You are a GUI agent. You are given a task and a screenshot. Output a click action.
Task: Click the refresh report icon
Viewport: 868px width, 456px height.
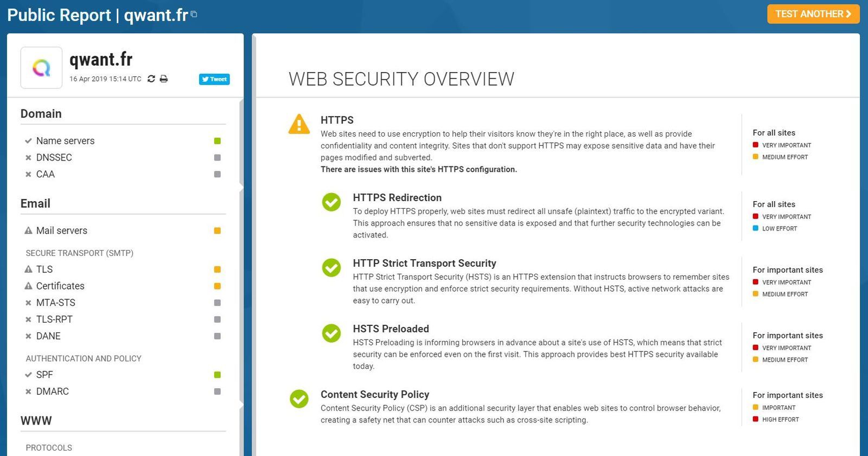click(x=151, y=79)
